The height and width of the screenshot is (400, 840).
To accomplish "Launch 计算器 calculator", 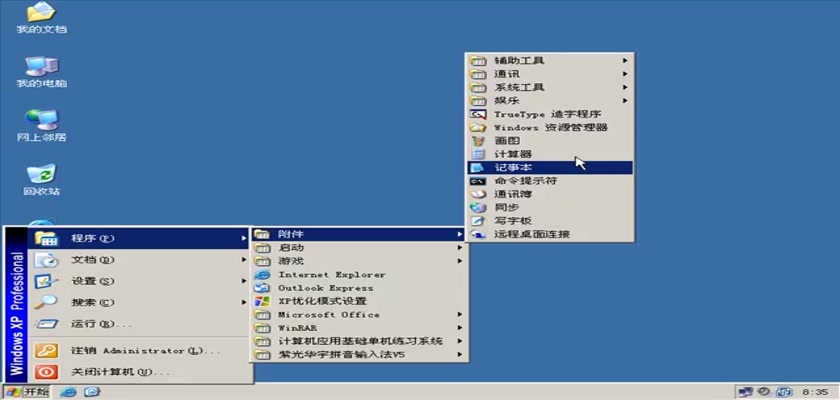I will coord(550,154).
